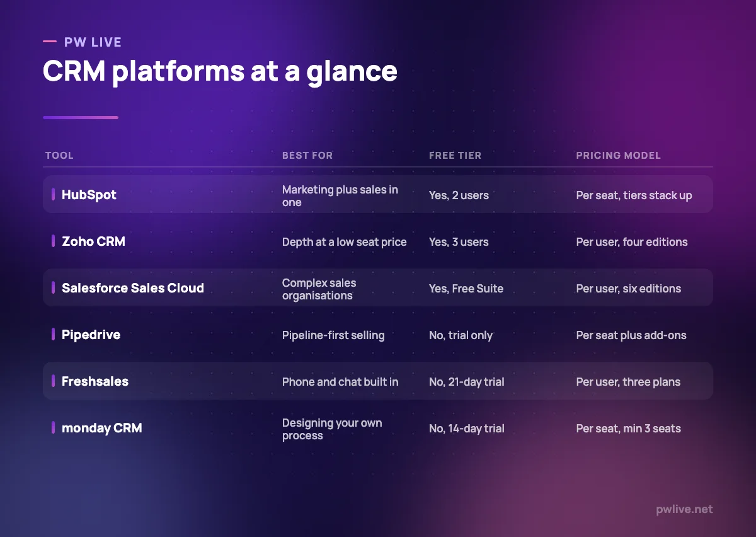This screenshot has width=756, height=537.
Task: Click the 'pwlive.net' footer text
Action: [x=684, y=509]
